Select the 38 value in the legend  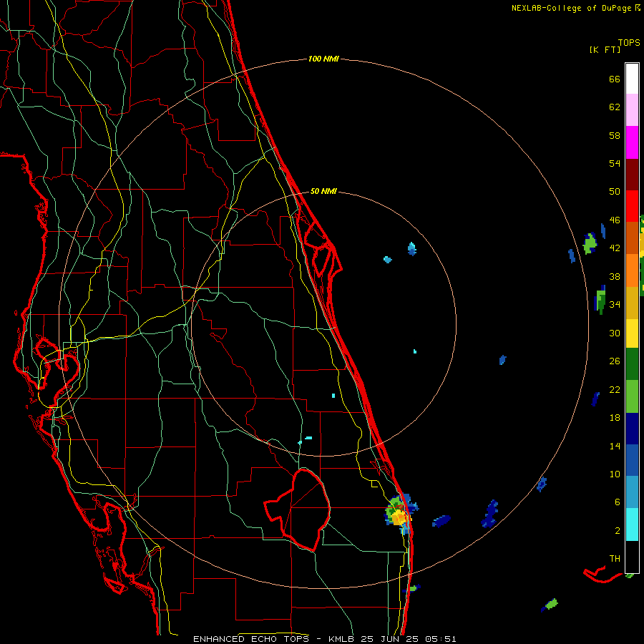pyautogui.click(x=615, y=276)
